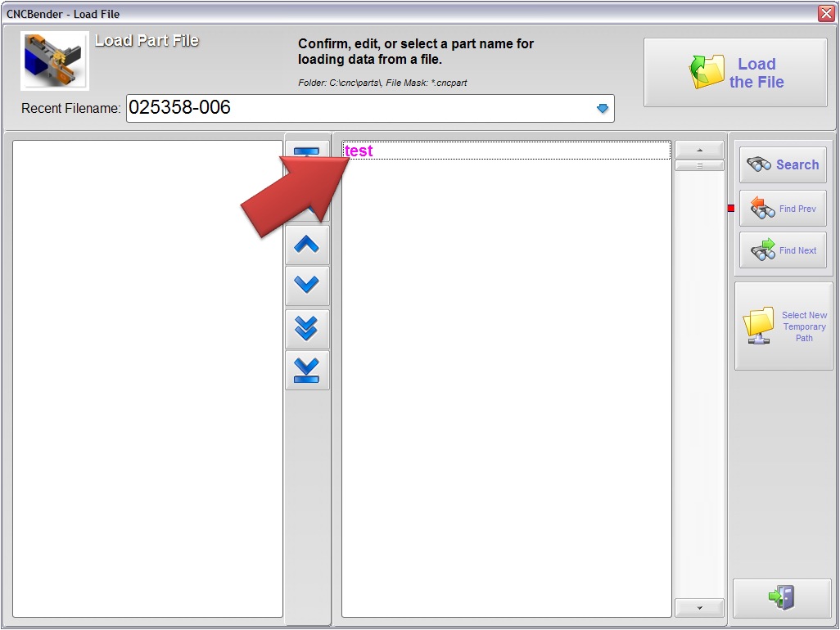Viewport: 840px width, 630px height.
Task: Move up one item with single up chevron
Action: 307,245
